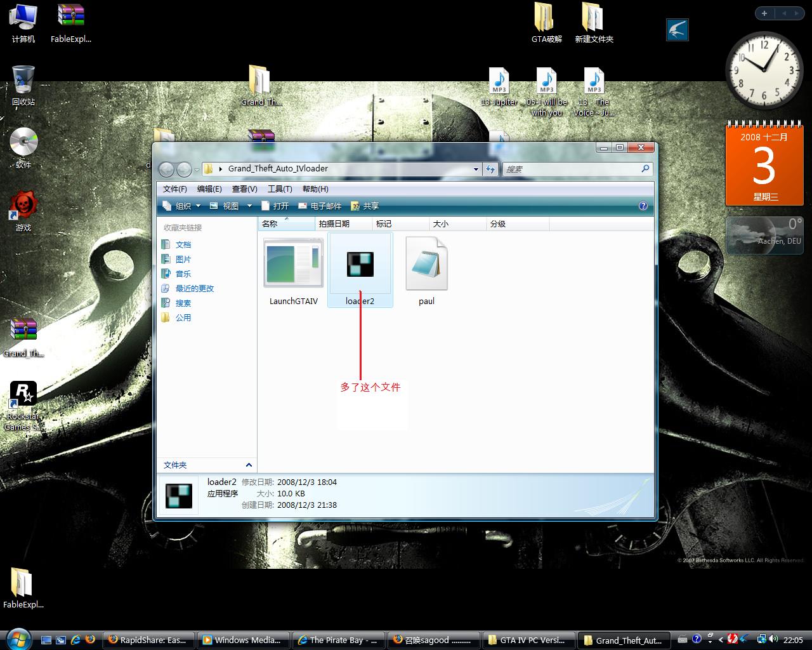
Task: Click the 10.0 KB size value
Action: click(291, 493)
